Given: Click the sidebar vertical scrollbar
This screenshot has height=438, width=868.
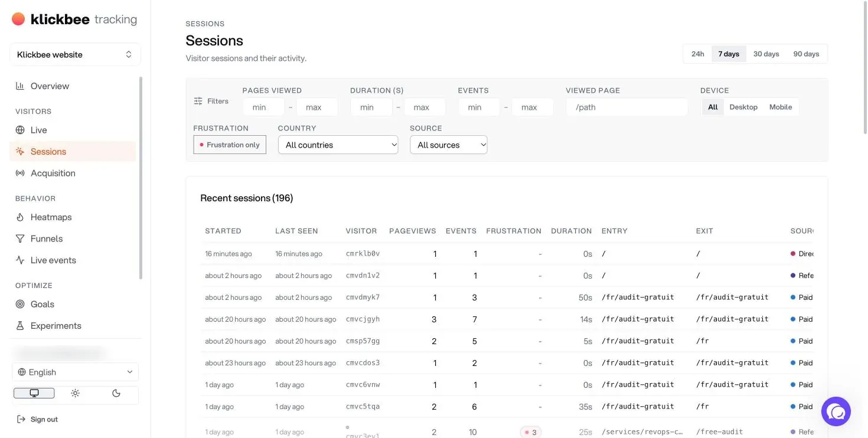Looking at the screenshot, I should tap(141, 177).
